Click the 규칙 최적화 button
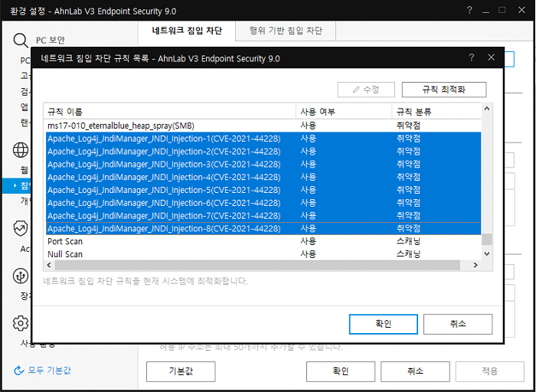536x392 pixels. coord(443,90)
